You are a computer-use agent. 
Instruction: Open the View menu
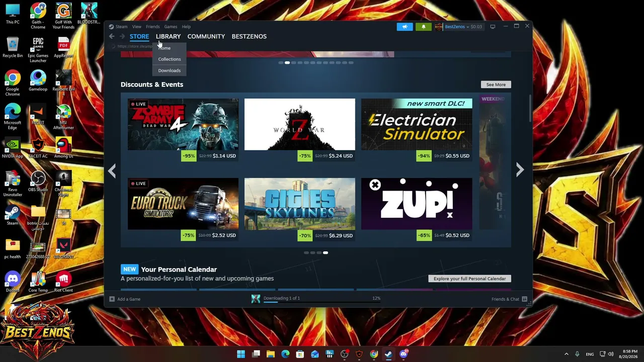click(x=137, y=27)
